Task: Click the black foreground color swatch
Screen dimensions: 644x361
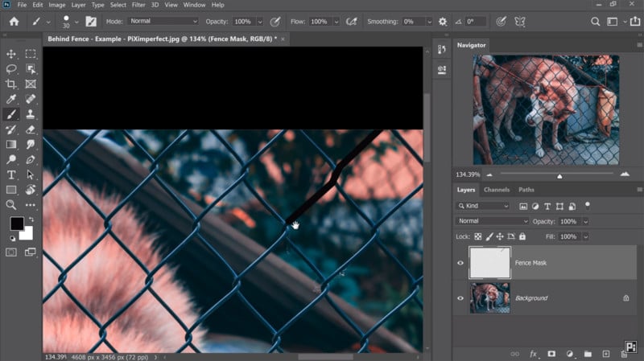Action: (x=16, y=224)
